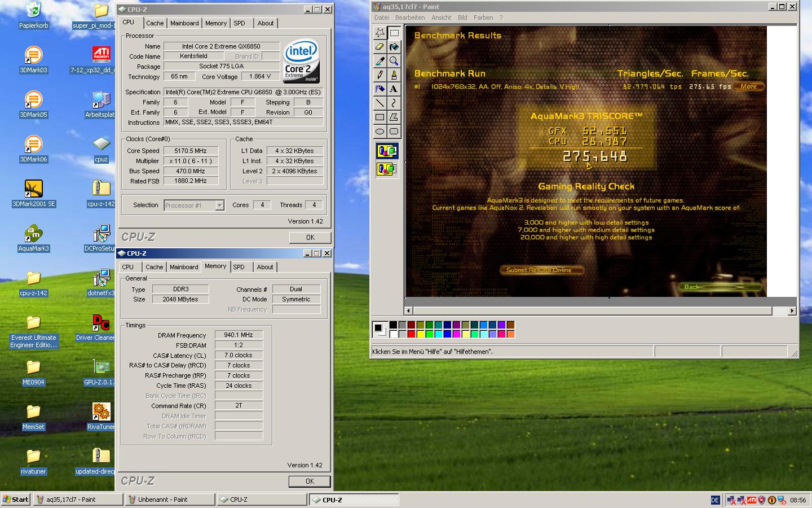The image size is (812, 508).
Task: Choose the Curve tool in Paint
Action: pyautogui.click(x=394, y=103)
